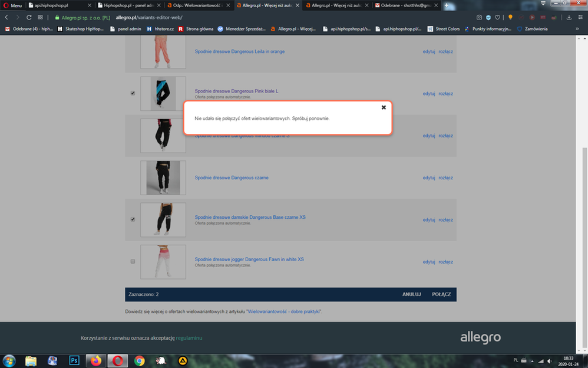Open Opera speed dial grid icon
This screenshot has width=588, height=368.
click(40, 18)
